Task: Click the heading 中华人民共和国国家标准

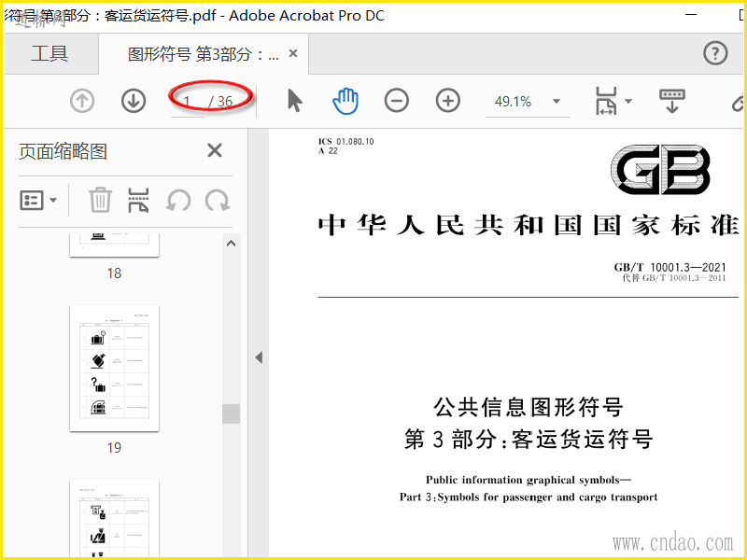Action: click(529, 225)
